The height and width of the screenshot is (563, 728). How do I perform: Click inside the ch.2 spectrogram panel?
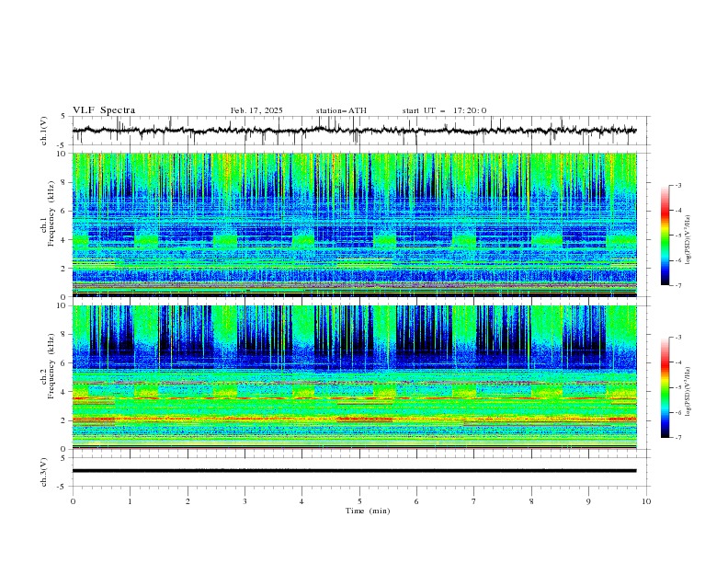pyautogui.click(x=354, y=377)
